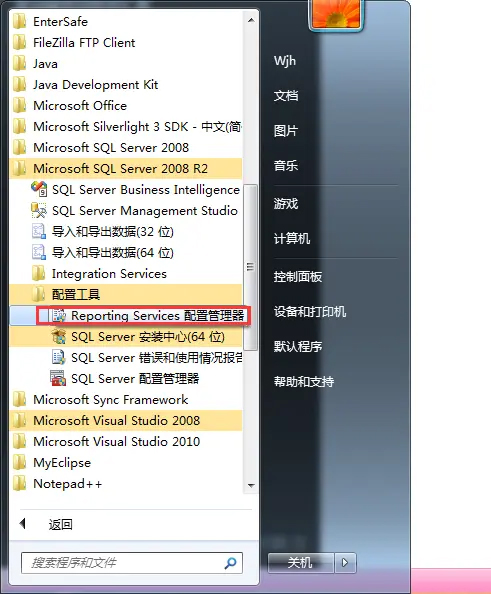Select FileZilla FTP Client text label

click(84, 43)
